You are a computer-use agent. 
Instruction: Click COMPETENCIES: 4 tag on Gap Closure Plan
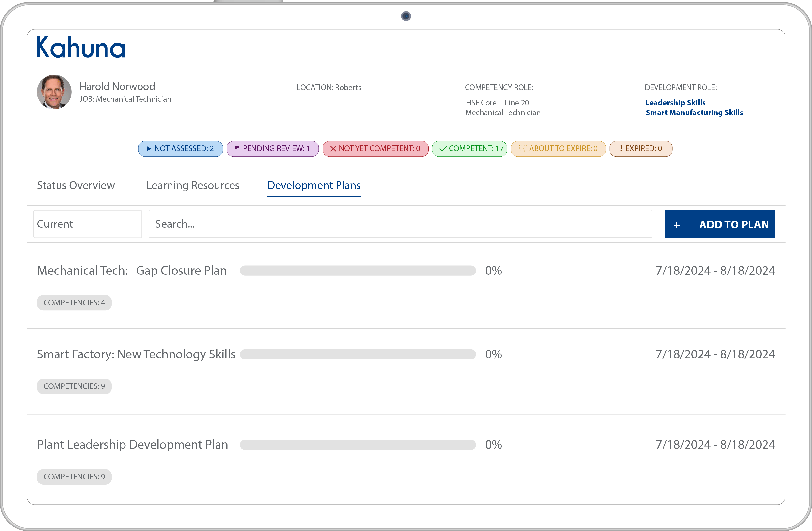[x=74, y=303]
